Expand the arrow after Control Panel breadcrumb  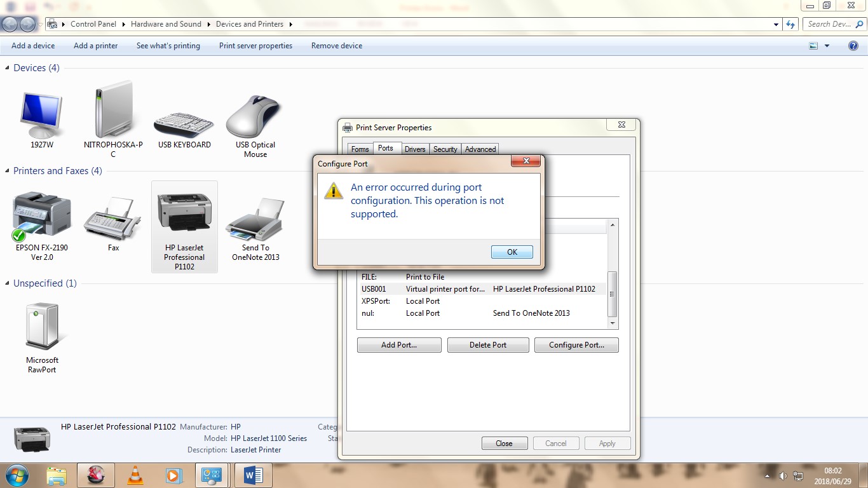point(123,24)
